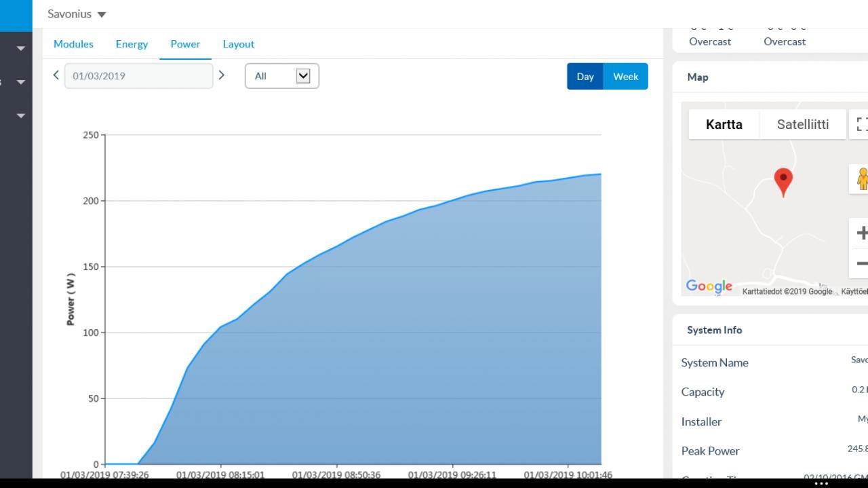Click the Karttatiedot ©2019 Google attribution

[x=787, y=291]
